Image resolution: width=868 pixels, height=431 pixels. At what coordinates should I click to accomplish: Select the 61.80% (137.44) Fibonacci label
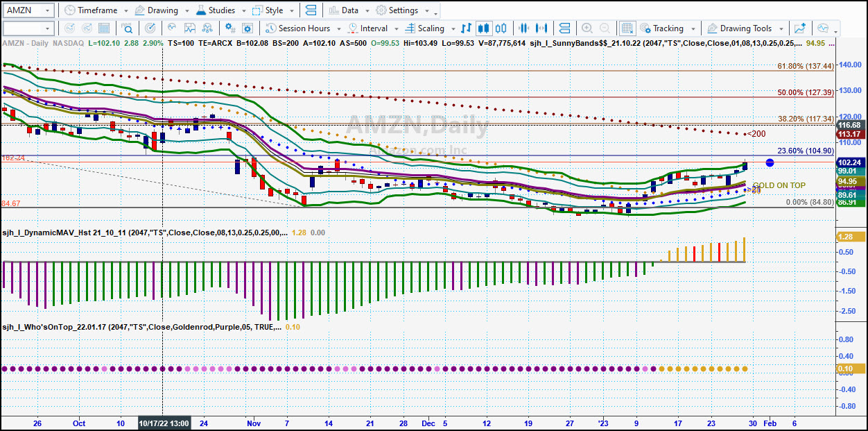tap(805, 66)
